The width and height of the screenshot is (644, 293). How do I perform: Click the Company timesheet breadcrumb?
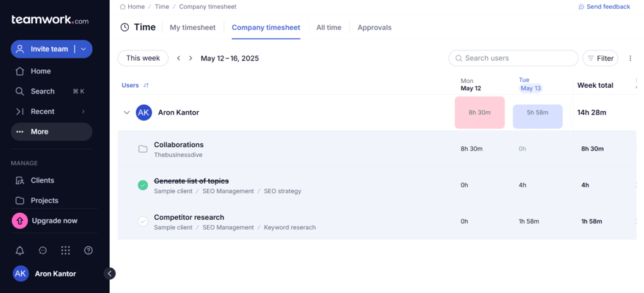pyautogui.click(x=208, y=6)
